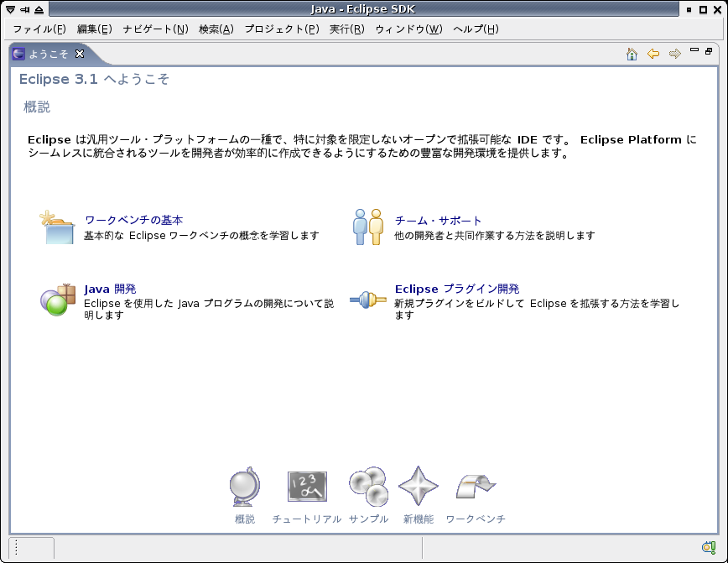Image resolution: width=728 pixels, height=563 pixels.
Task: Open the 実行(R) menu
Action: (347, 29)
